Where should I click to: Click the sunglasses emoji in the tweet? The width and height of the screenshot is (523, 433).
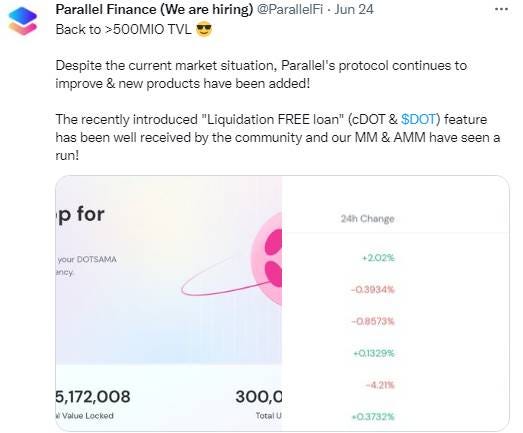click(x=204, y=30)
